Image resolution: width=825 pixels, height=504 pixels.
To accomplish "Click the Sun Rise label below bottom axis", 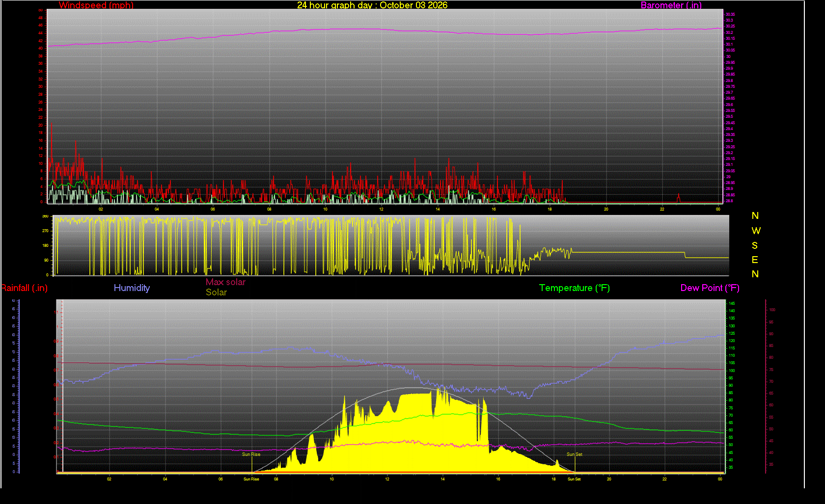I will pos(251,479).
